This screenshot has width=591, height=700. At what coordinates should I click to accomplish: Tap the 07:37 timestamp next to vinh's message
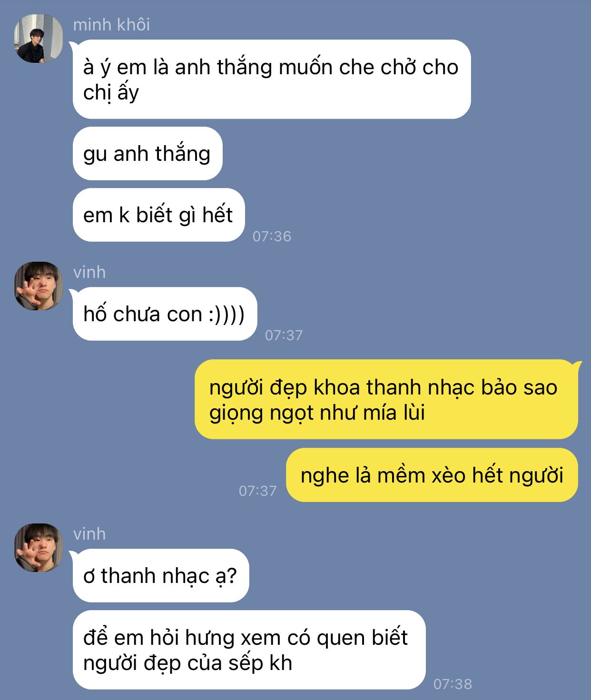(284, 335)
